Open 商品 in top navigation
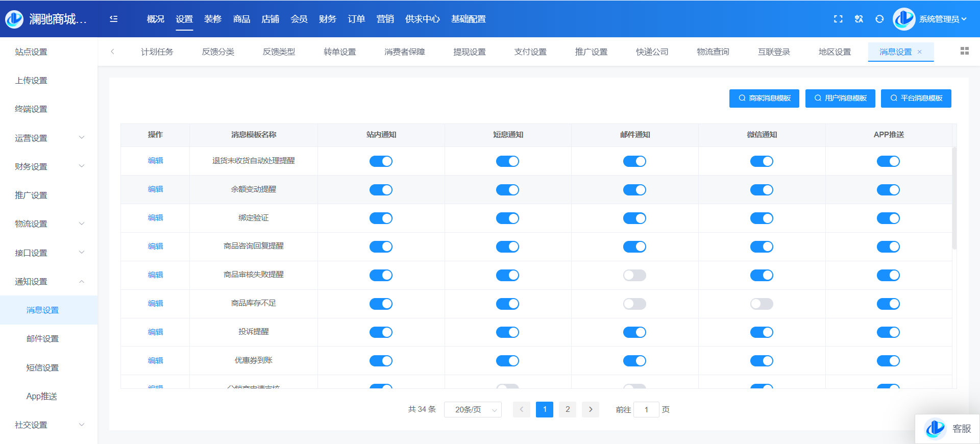The width and height of the screenshot is (980, 444). 241,19
